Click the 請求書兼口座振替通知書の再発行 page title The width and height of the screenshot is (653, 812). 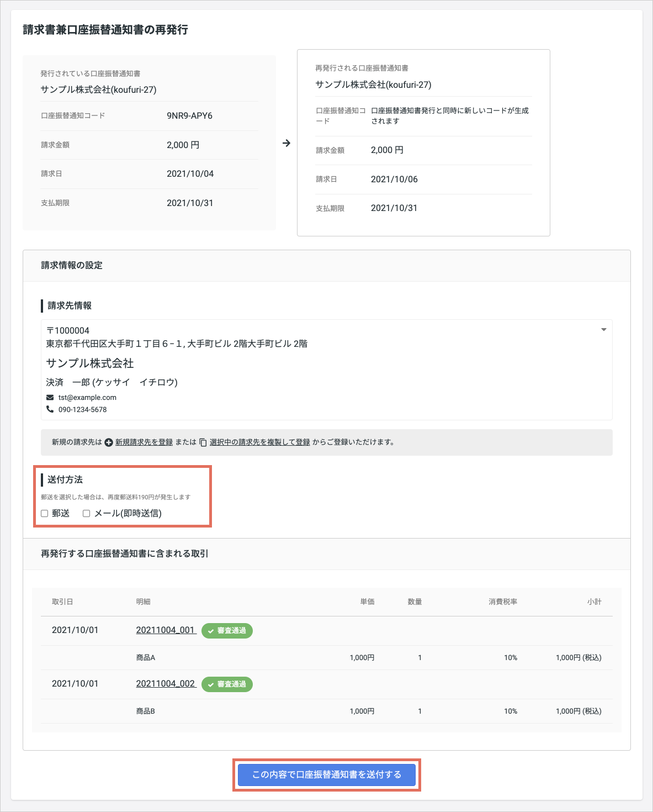tap(105, 30)
